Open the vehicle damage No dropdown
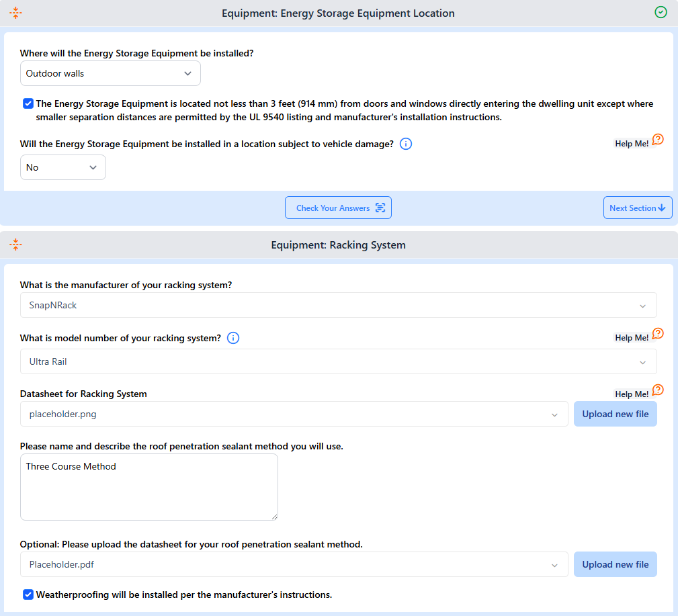 [x=63, y=167]
